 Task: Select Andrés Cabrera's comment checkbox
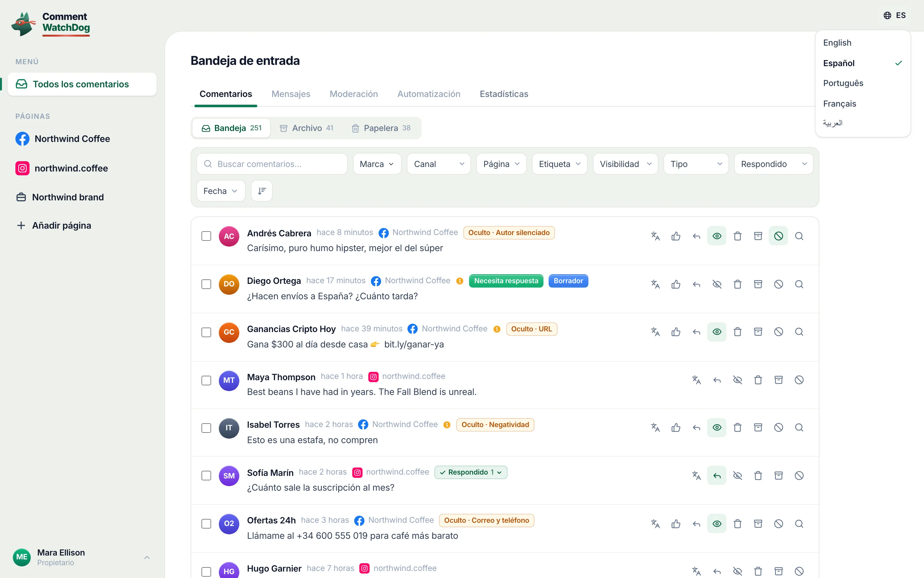tap(206, 236)
